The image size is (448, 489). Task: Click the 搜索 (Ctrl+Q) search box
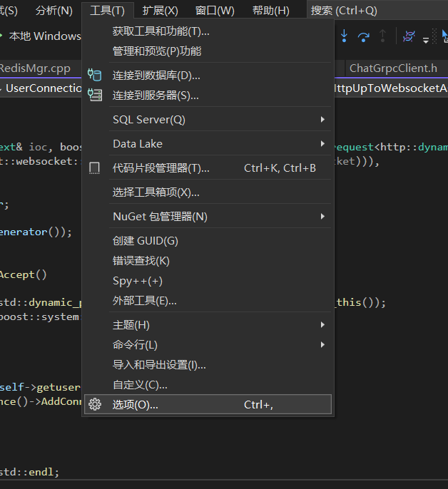[x=377, y=11]
